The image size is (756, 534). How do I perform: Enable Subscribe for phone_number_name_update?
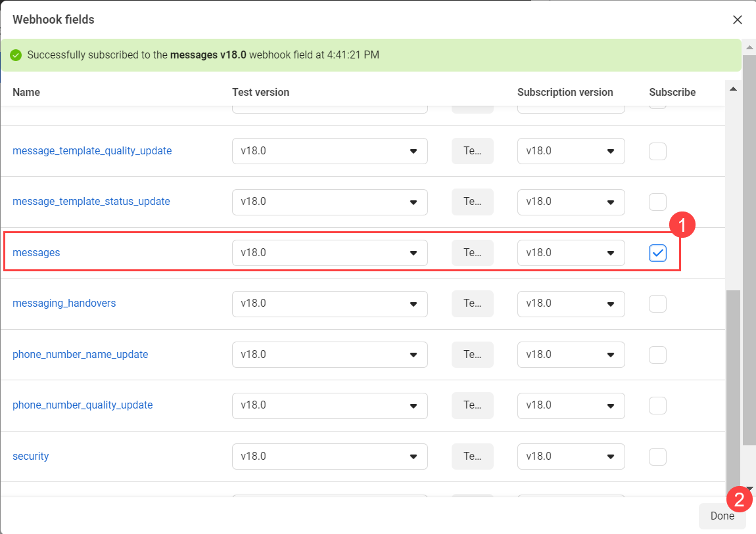(x=657, y=354)
